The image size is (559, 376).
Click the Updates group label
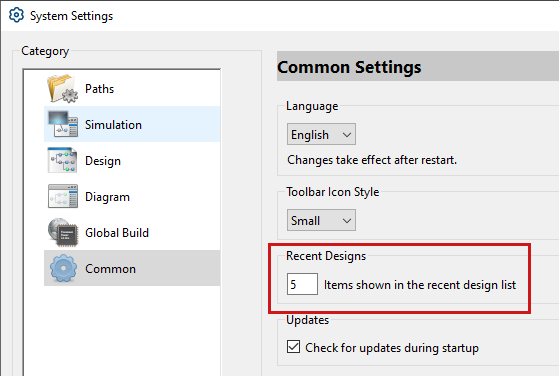(x=307, y=320)
